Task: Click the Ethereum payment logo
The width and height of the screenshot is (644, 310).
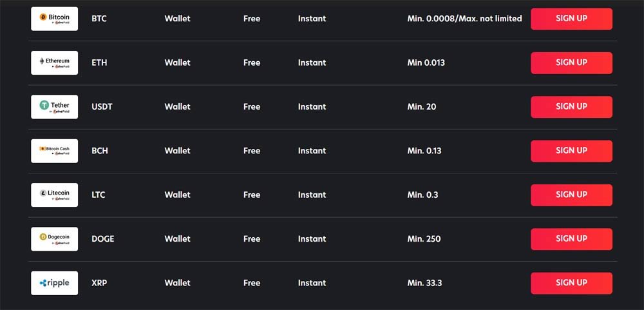Action: 54,63
